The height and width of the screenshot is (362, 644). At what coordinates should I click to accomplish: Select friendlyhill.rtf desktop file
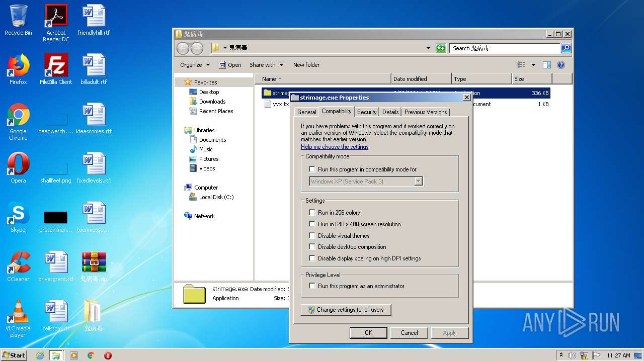(94, 20)
